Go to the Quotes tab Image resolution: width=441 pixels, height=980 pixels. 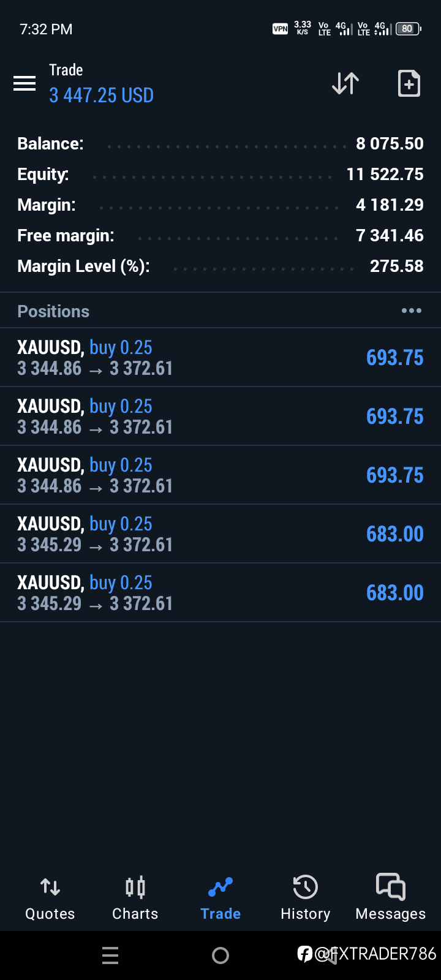pos(50,899)
